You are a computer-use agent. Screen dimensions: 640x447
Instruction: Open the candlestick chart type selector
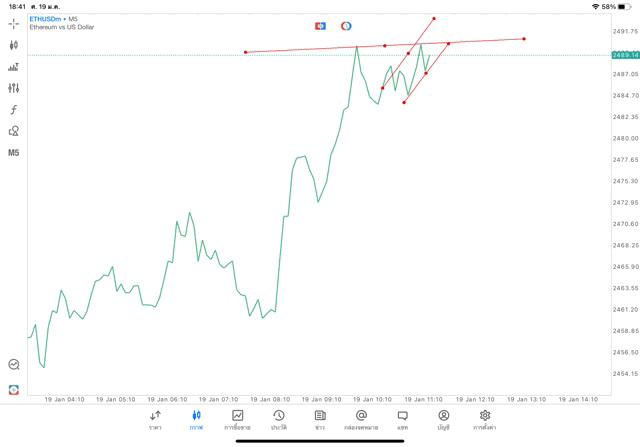pyautogui.click(x=14, y=45)
